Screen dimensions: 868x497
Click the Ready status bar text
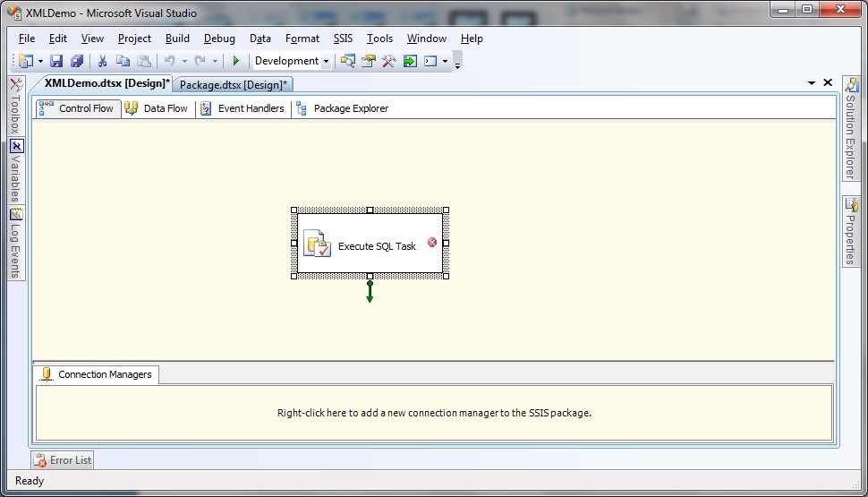pos(30,480)
